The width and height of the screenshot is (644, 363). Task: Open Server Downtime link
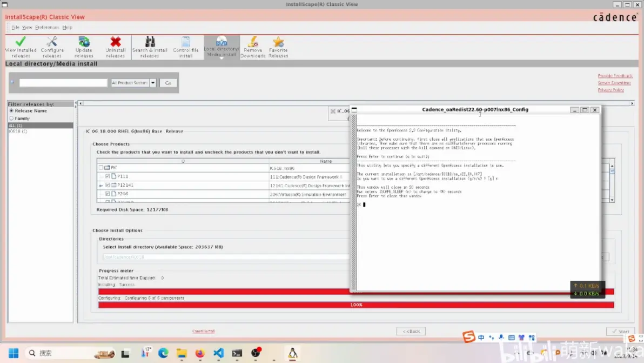(x=614, y=83)
